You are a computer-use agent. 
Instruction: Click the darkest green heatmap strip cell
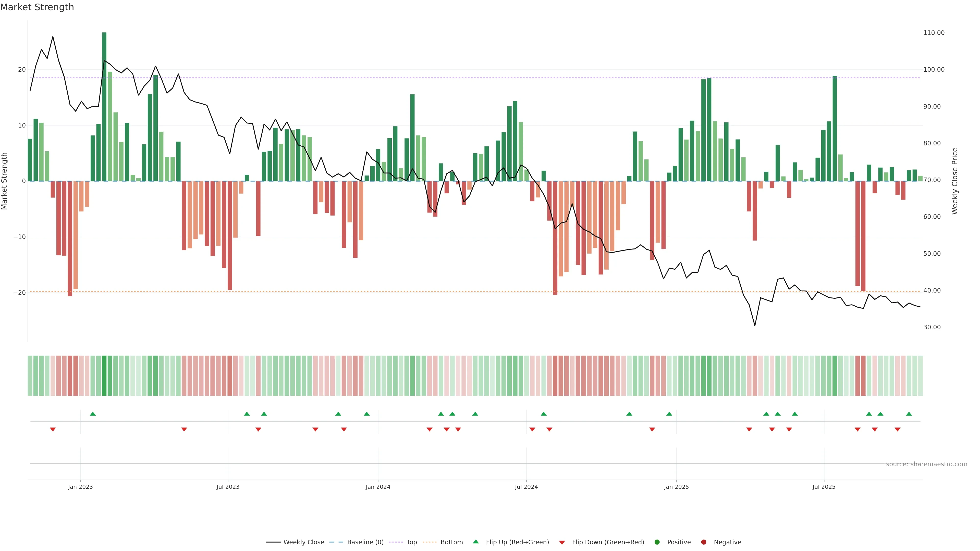[104, 376]
